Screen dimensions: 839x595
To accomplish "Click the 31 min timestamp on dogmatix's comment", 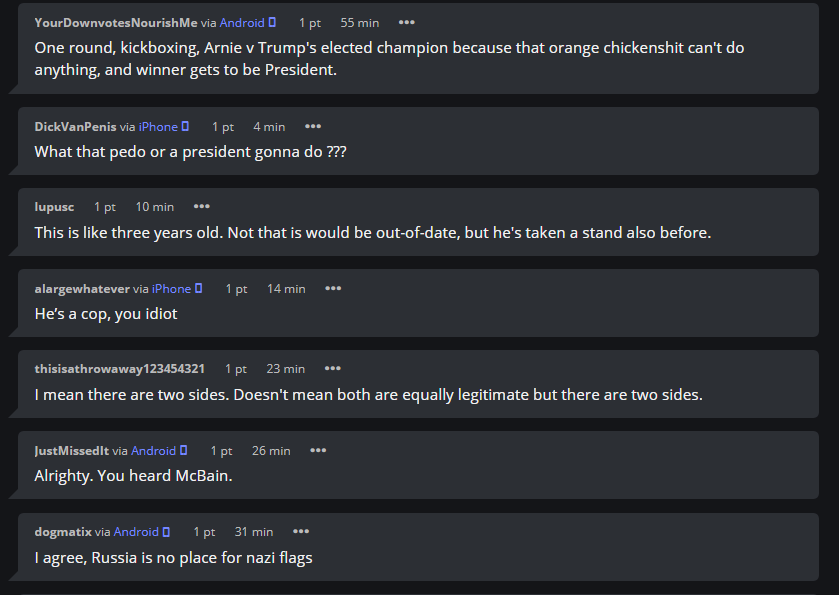I will pos(254,532).
